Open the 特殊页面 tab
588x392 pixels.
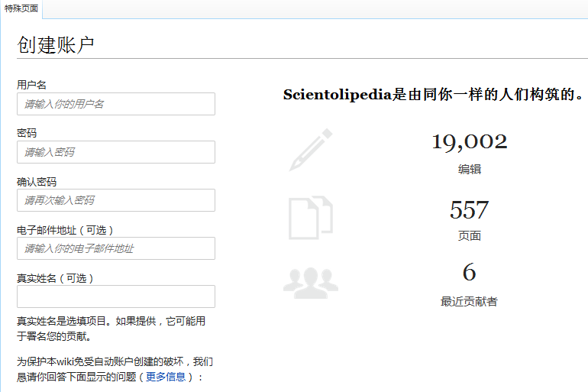tap(21, 8)
